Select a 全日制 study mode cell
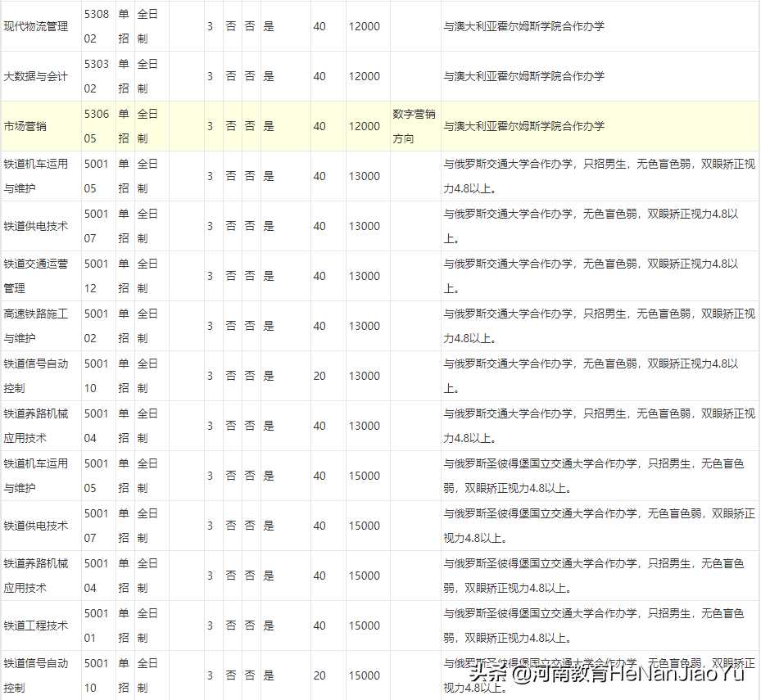 coord(149,25)
